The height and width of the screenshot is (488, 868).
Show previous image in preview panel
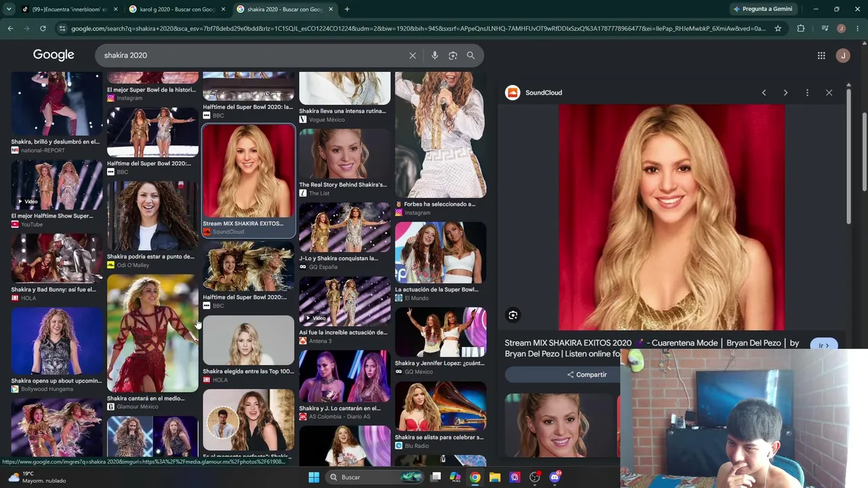764,93
